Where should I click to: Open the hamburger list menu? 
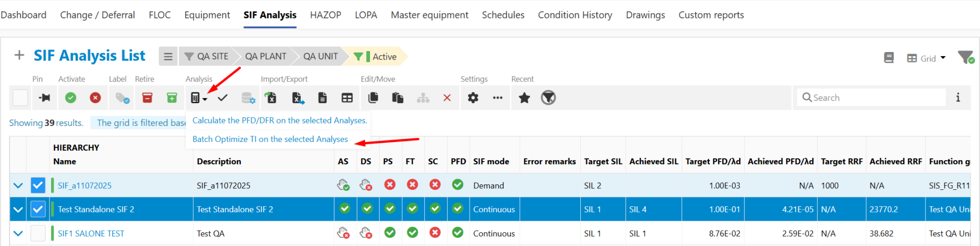(168, 56)
